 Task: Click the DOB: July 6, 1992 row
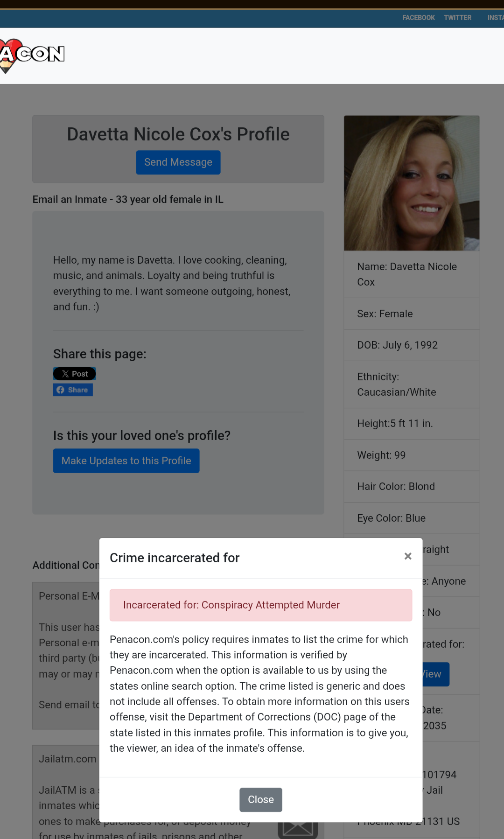tap(412, 345)
